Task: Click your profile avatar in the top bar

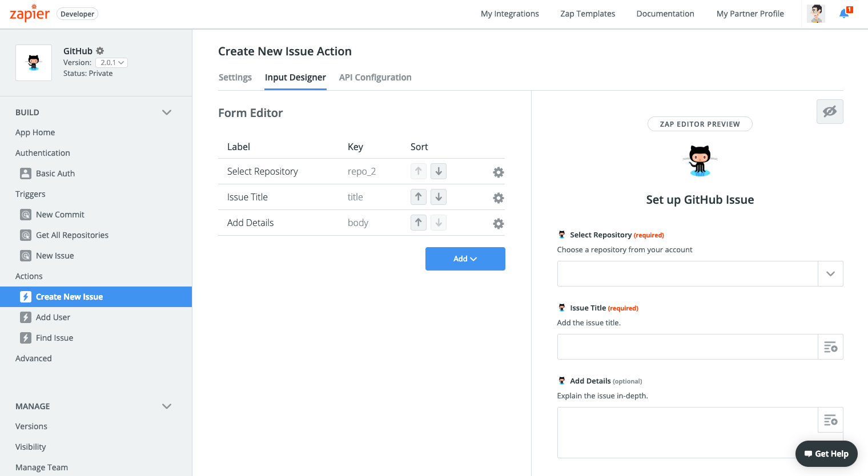Action: [x=815, y=13]
